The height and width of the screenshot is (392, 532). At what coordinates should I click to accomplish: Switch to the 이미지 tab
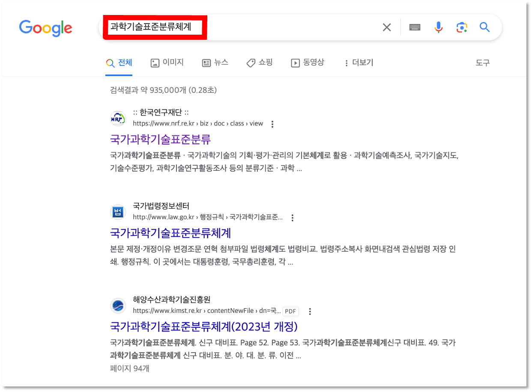167,62
